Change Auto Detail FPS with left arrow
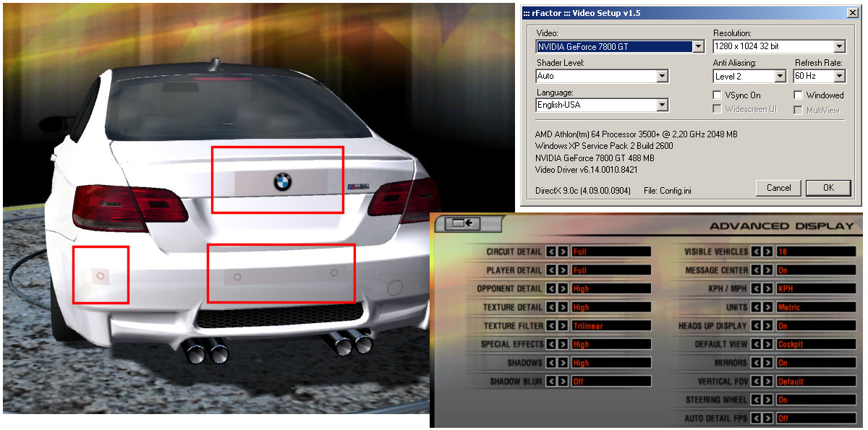This screenshot has width=868, height=430. click(756, 418)
